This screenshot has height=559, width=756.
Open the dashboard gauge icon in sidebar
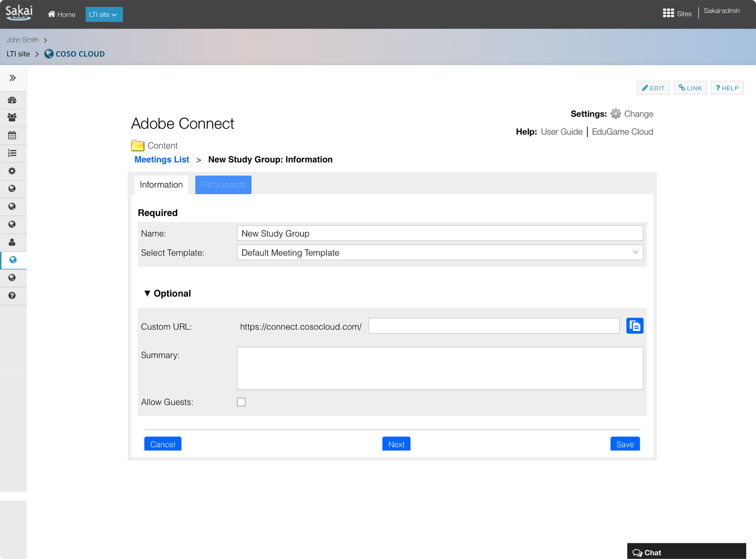pyautogui.click(x=12, y=100)
